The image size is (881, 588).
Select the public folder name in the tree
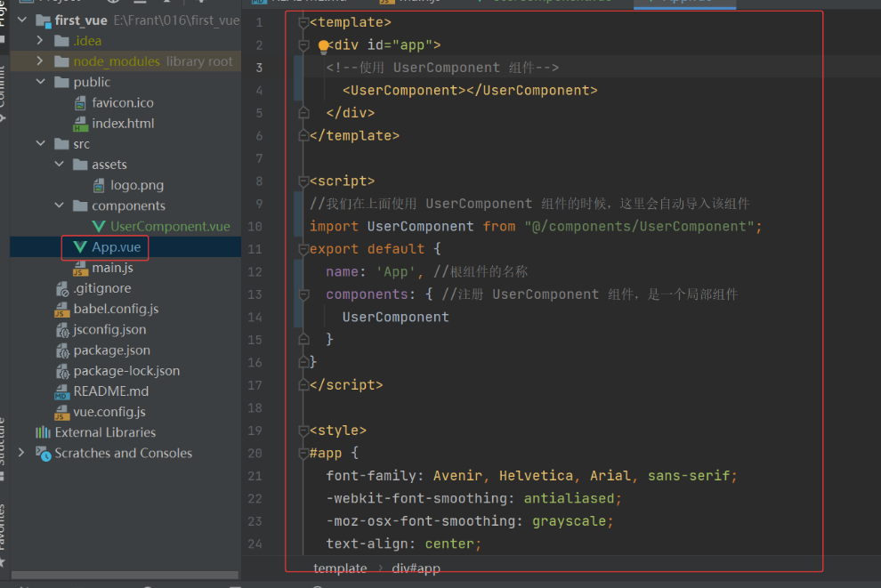(x=92, y=82)
